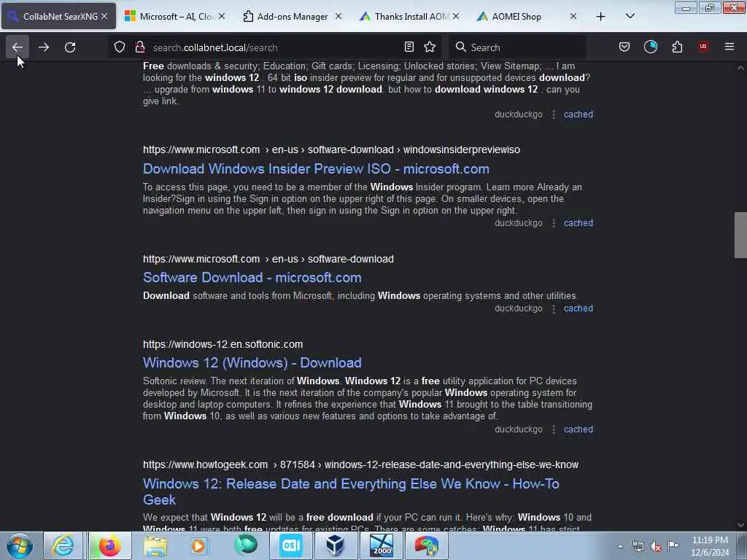Open network status tray icon
The width and height of the screenshot is (747, 560).
coord(638,546)
